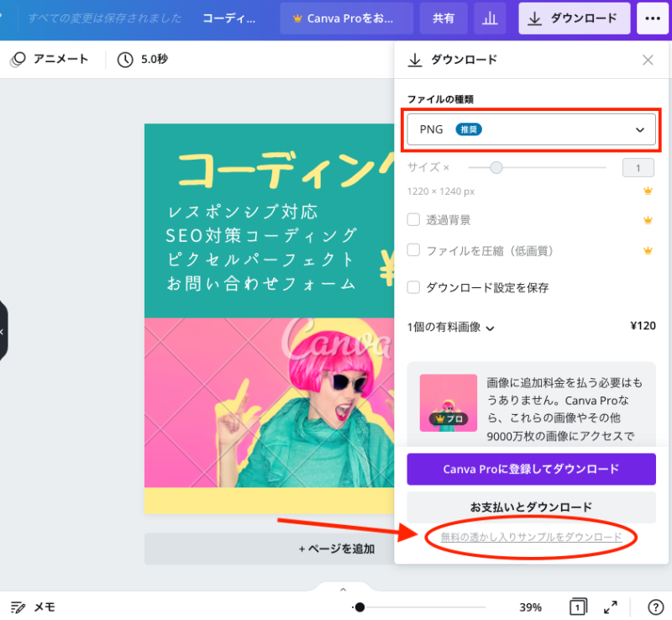Image resolution: width=672 pixels, height=620 pixels.
Task: Select the pink-haired woman photo on canvas
Action: click(269, 402)
